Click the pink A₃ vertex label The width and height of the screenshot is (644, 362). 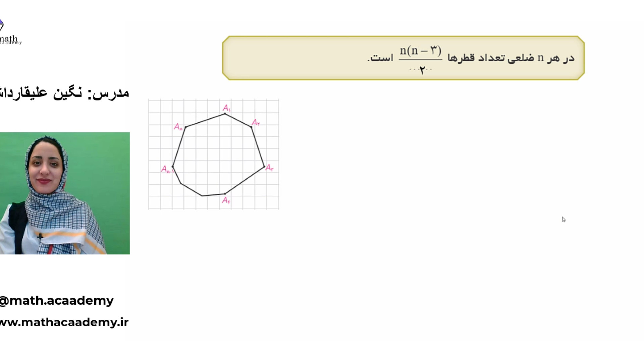(x=269, y=168)
